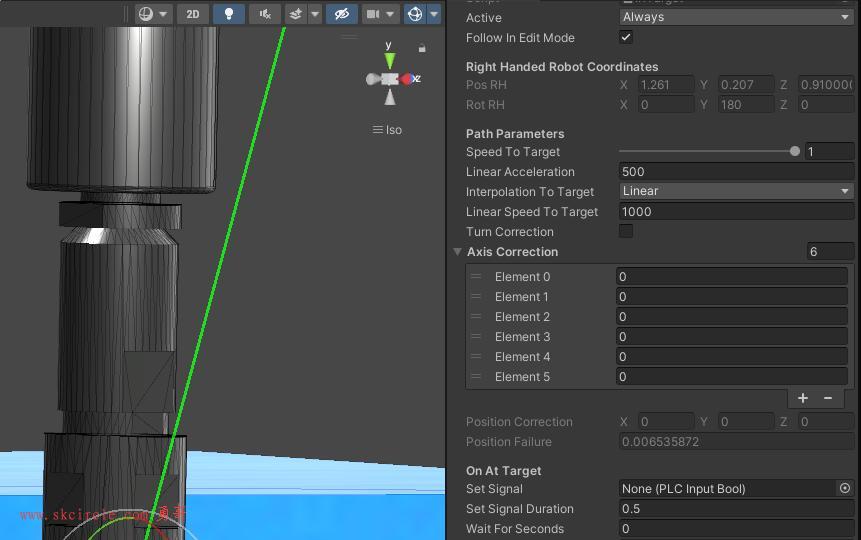Screen dimensions: 861x540
Task: Toggle scene effects layers icon
Action: click(296, 14)
